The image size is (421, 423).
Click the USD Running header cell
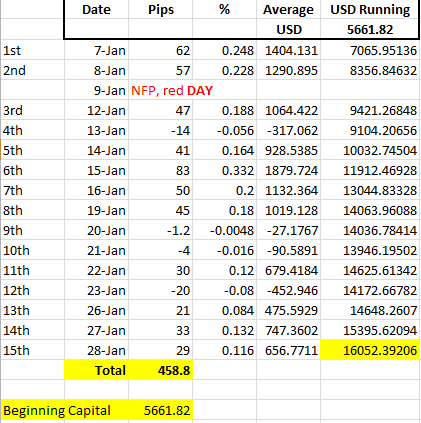(x=370, y=9)
